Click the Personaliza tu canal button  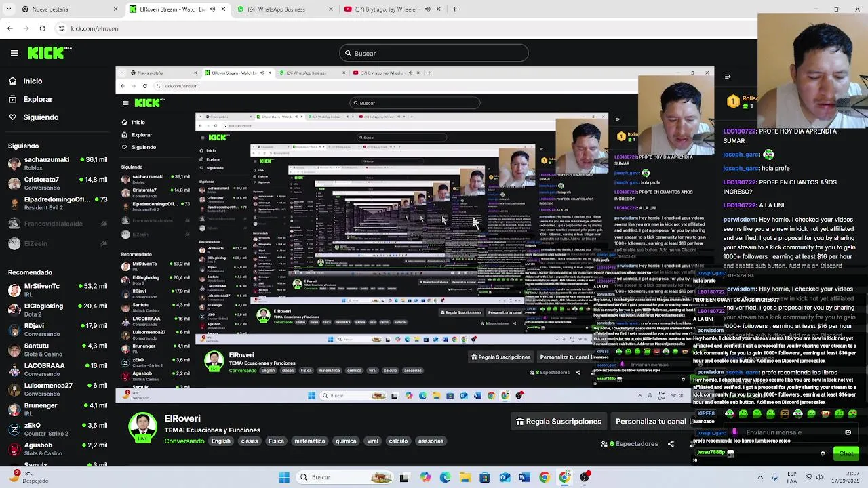click(x=651, y=422)
